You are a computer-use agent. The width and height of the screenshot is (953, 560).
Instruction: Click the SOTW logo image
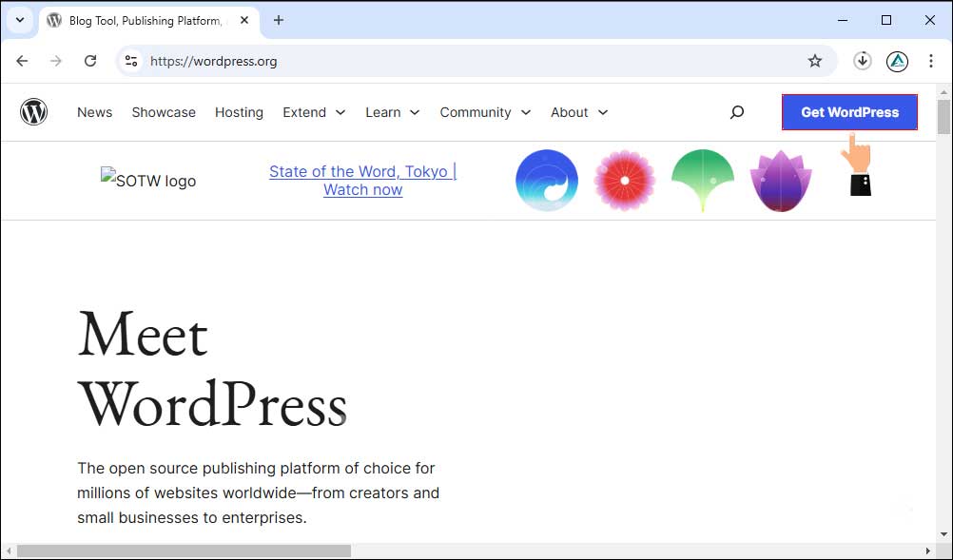148,180
